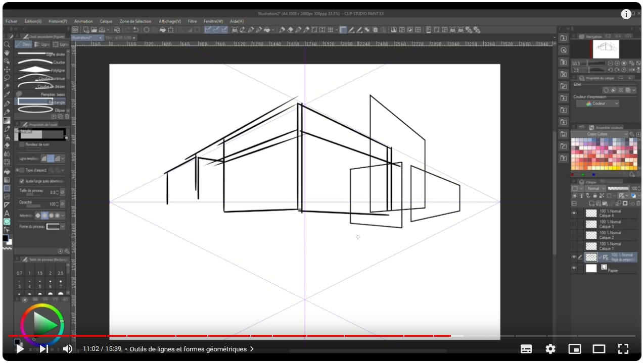Open layer blending mode Normal dropdown
This screenshot has width=644, height=363.
(596, 188)
